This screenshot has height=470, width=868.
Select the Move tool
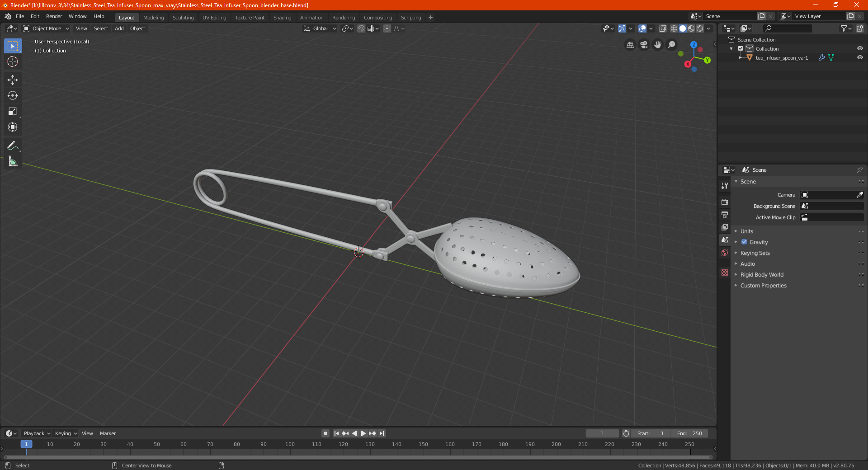13,80
